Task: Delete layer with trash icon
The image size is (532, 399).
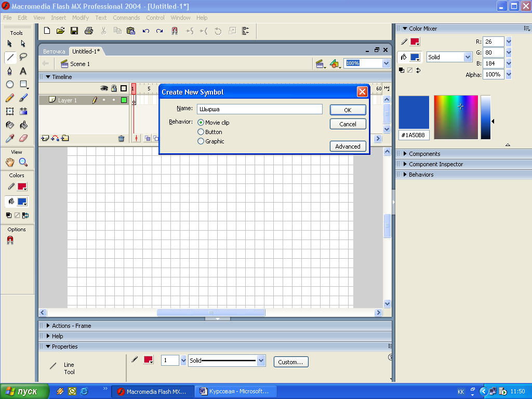Action: [x=121, y=138]
